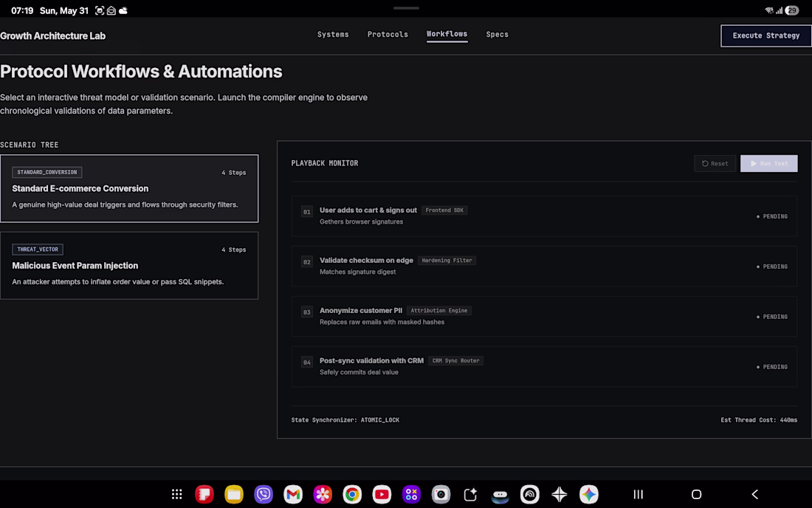This screenshot has height=508, width=812.
Task: Click the 01 step number badge
Action: tap(307, 212)
